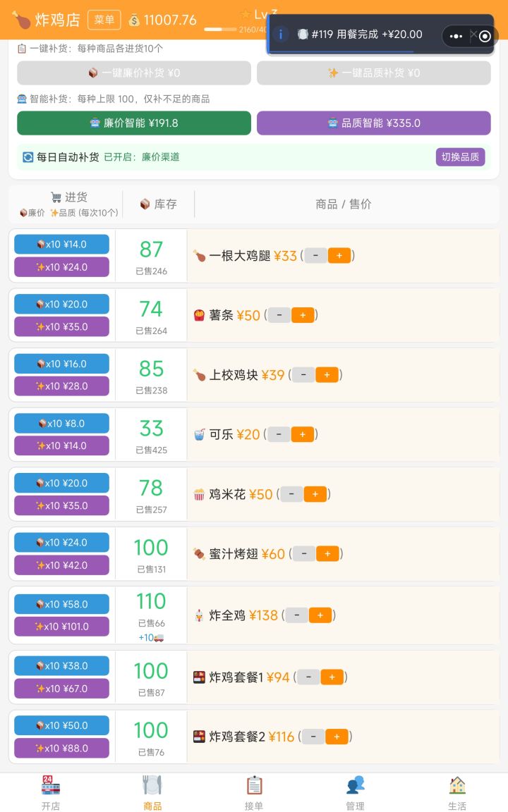
Task: Decrease 可乐 price with minus button
Action: pyautogui.click(x=279, y=434)
